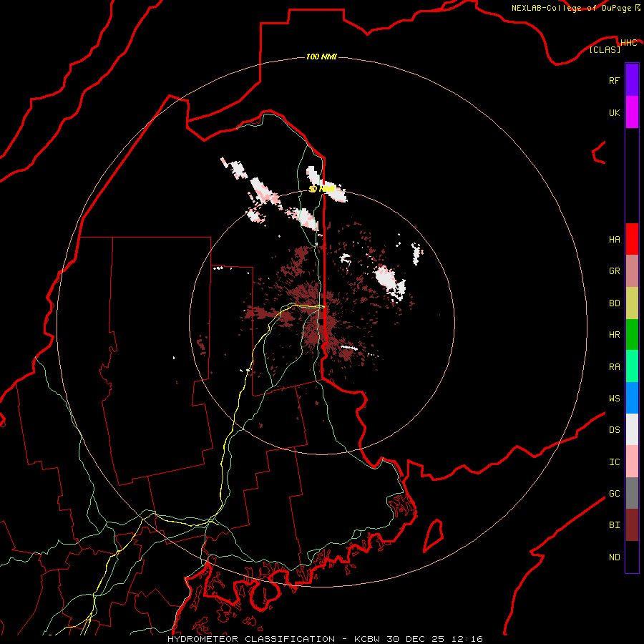Click the HA legend label text
Viewport: 644px width, 644px height.
pos(614,240)
